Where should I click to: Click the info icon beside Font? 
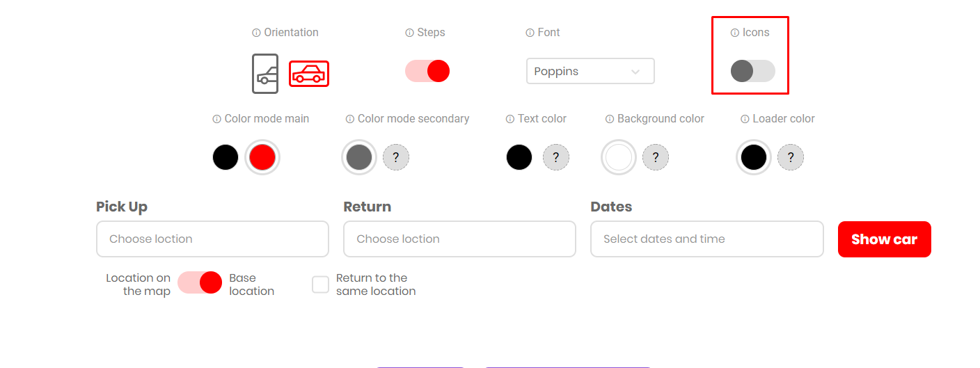point(530,33)
